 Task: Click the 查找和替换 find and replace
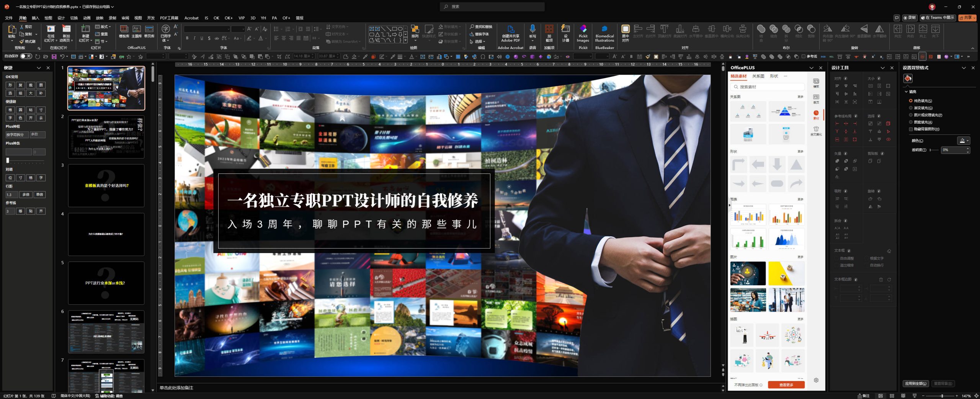tap(481, 27)
